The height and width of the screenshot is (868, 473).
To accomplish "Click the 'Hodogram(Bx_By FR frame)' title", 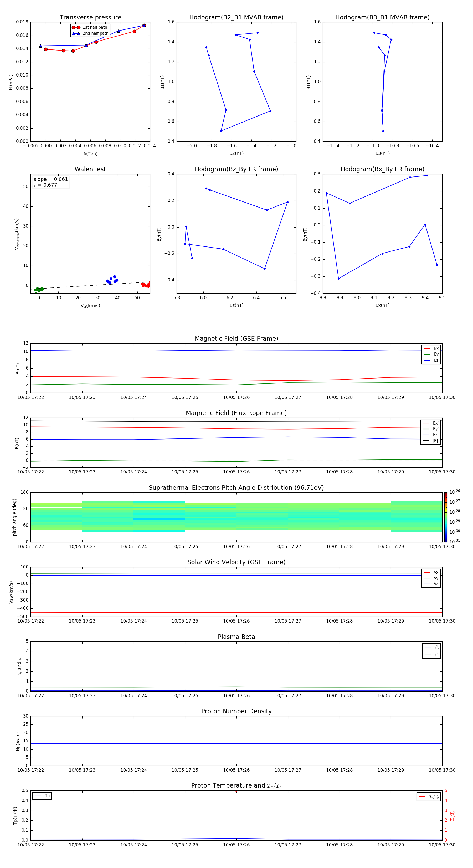I will coord(382,169).
